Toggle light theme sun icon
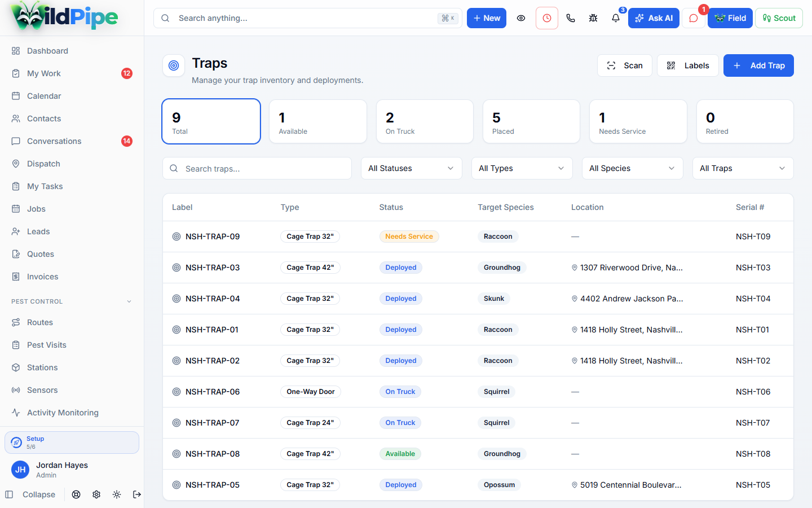 pos(117,494)
